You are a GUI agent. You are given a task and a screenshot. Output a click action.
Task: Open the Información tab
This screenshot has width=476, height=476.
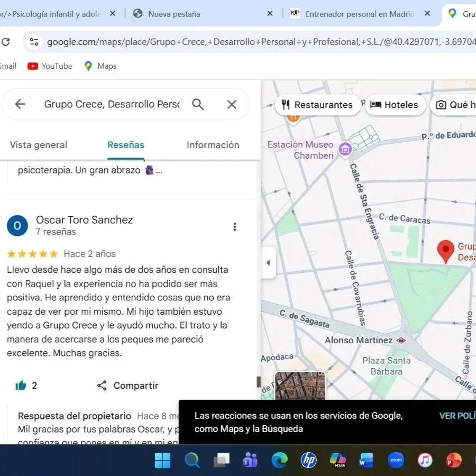(213, 145)
